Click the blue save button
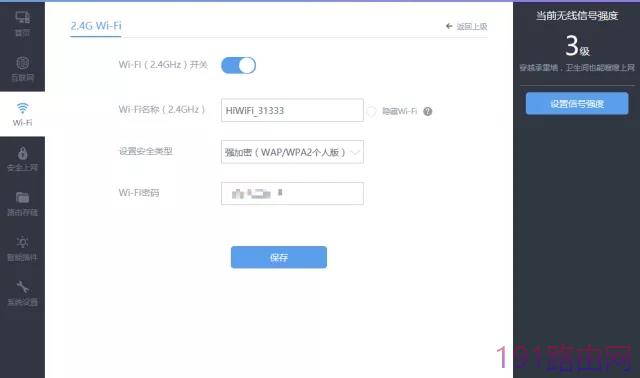The height and width of the screenshot is (378, 640). (279, 257)
